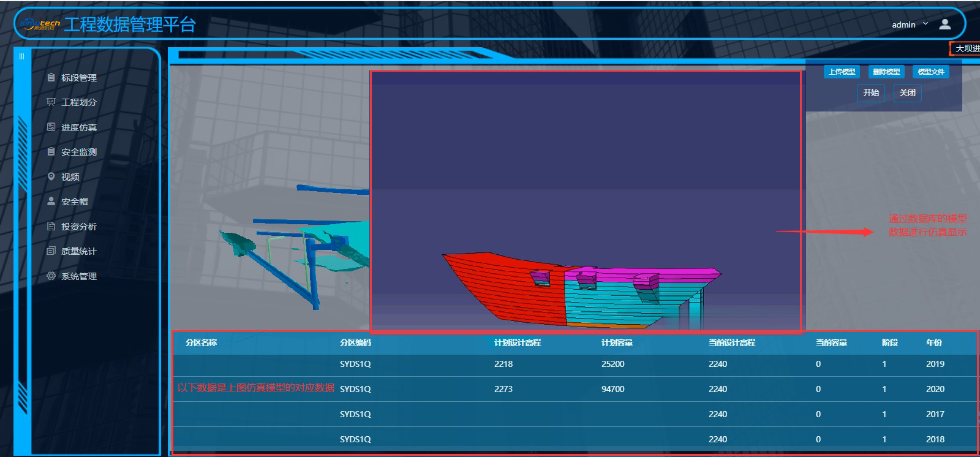Open 系统管理 from the sidebar
The height and width of the screenshot is (457, 980).
click(78, 276)
